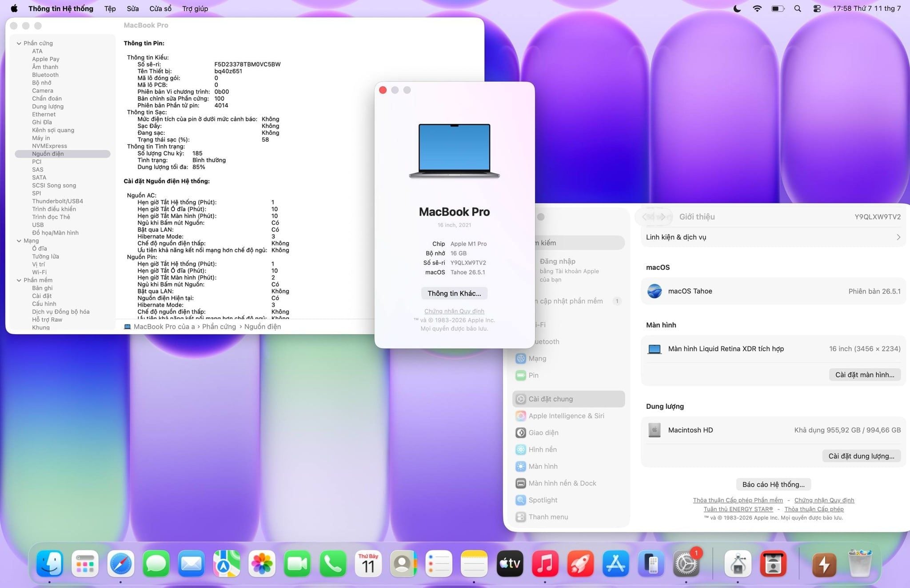Open the Cửa sổ menu
The height and width of the screenshot is (588, 910).
(x=160, y=8)
